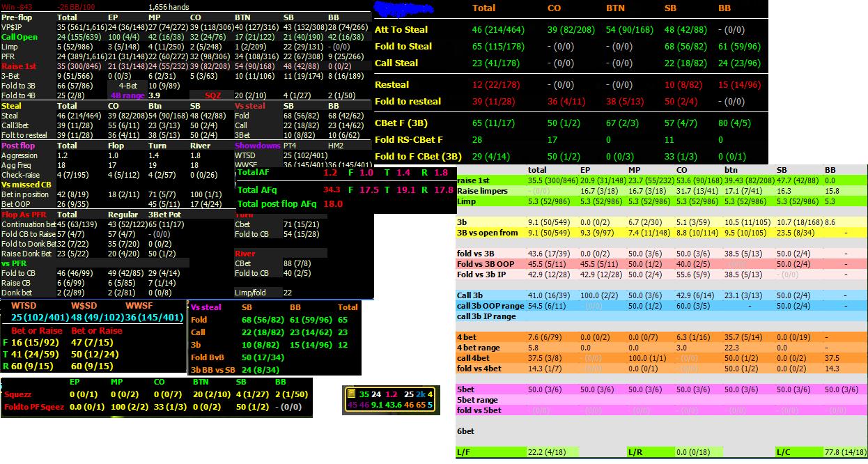Viewport: 868px width, 464px height.
Task: Click the 1,656 hands counter at top
Action: 169,6
